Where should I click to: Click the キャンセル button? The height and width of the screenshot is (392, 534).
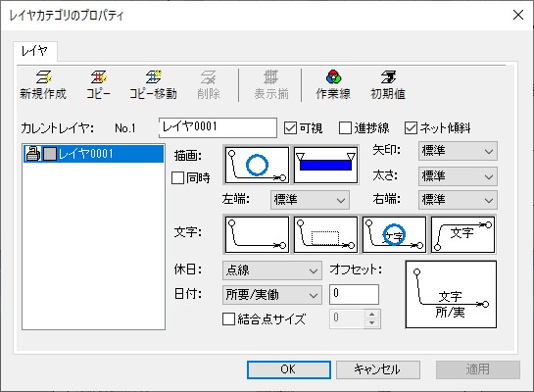pos(378,369)
